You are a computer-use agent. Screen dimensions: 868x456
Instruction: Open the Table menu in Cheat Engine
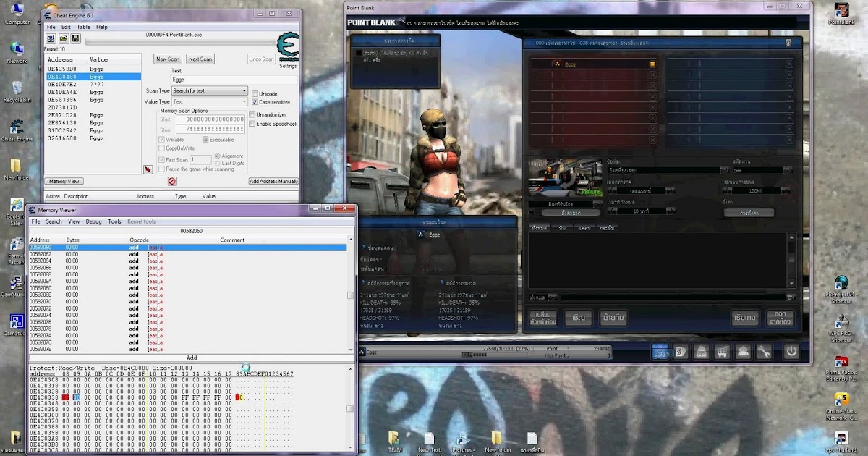pos(84,27)
